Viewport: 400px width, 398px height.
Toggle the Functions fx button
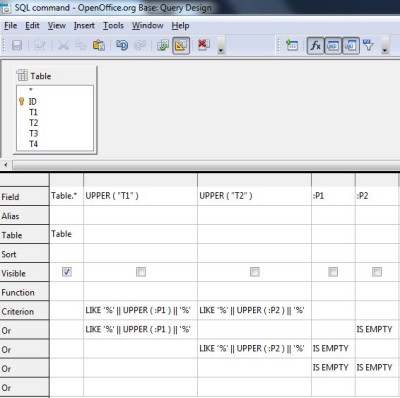(x=315, y=46)
